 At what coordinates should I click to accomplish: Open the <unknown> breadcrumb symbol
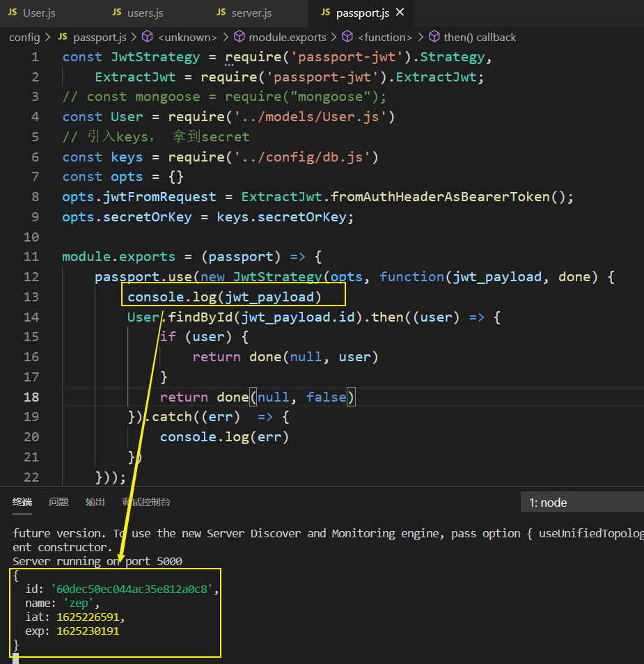187,38
